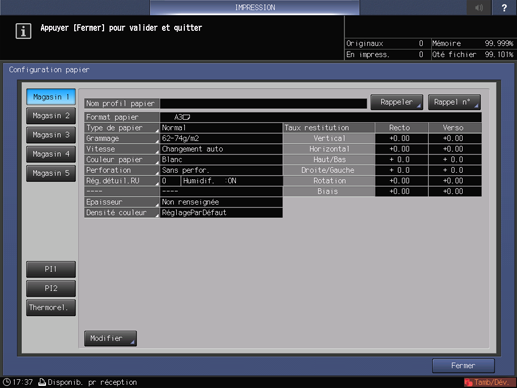The height and width of the screenshot is (388, 517).
Task: Click the speaker sound icon
Action: 479,7
